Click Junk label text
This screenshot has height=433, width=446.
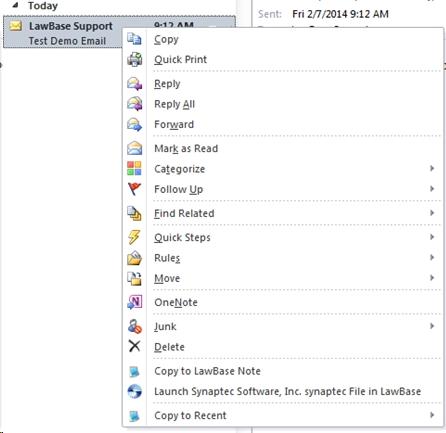(x=165, y=327)
